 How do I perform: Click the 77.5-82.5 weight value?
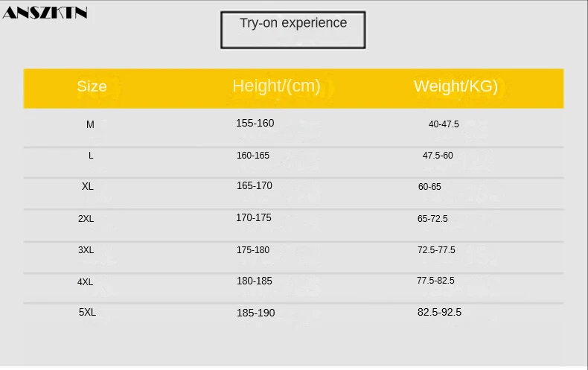point(435,281)
